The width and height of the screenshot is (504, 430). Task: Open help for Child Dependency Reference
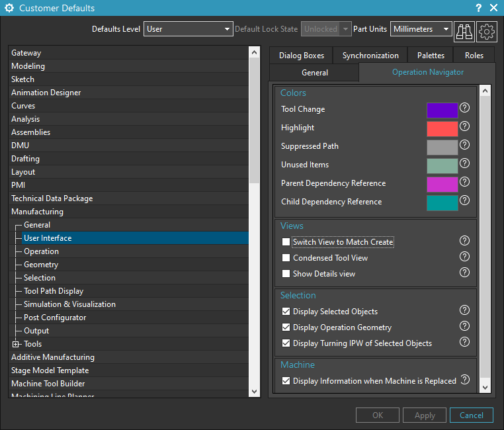coord(464,200)
